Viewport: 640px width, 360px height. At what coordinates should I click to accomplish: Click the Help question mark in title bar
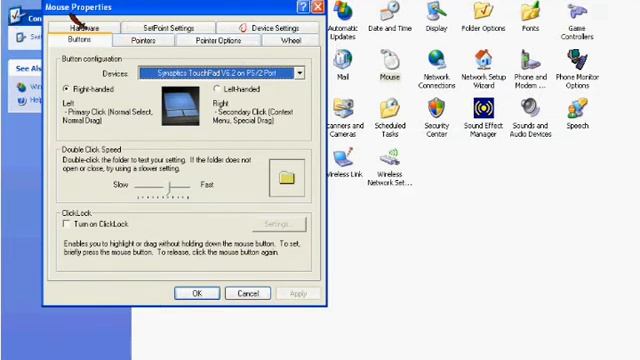302,7
